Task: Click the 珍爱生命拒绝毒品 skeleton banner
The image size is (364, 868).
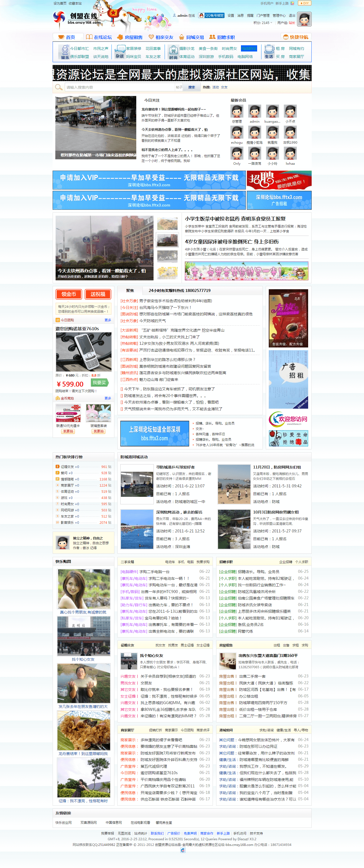Action: [x=288, y=438]
